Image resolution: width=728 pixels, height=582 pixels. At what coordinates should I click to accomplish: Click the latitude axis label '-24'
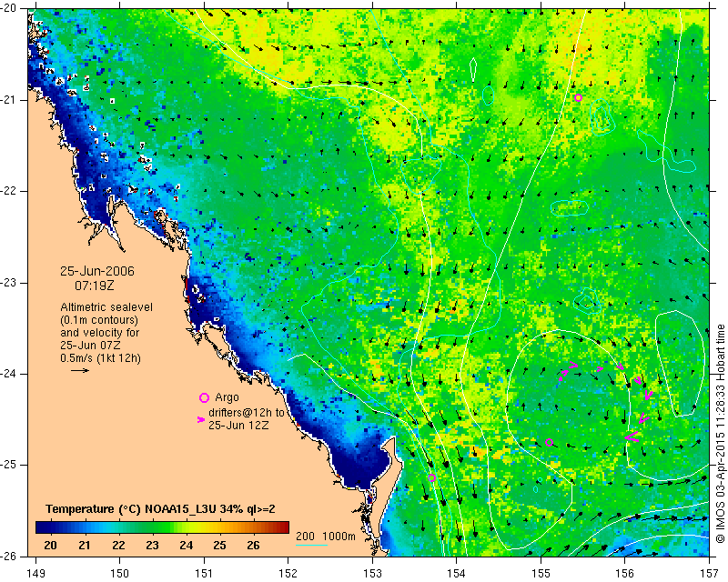[9, 374]
